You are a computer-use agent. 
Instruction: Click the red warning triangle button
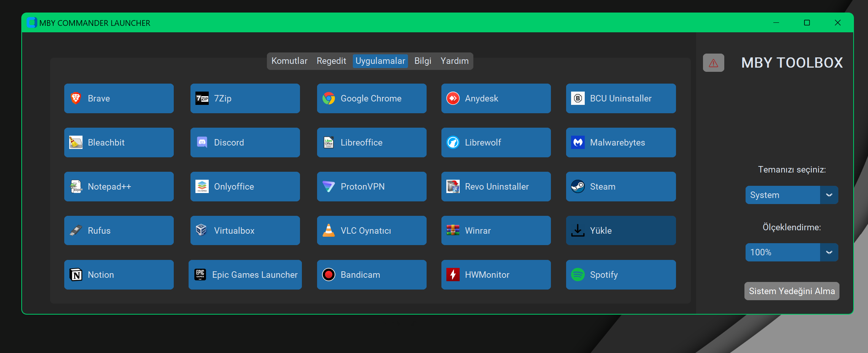713,63
